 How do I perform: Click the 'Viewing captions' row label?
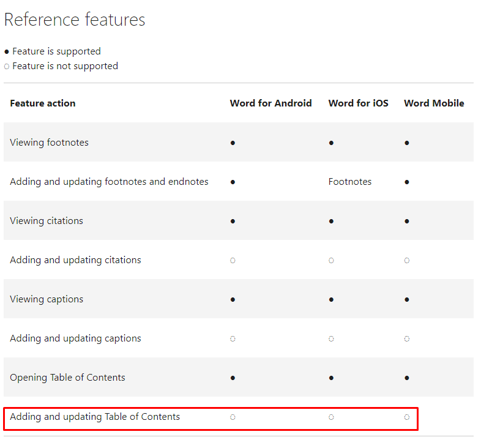(x=47, y=299)
